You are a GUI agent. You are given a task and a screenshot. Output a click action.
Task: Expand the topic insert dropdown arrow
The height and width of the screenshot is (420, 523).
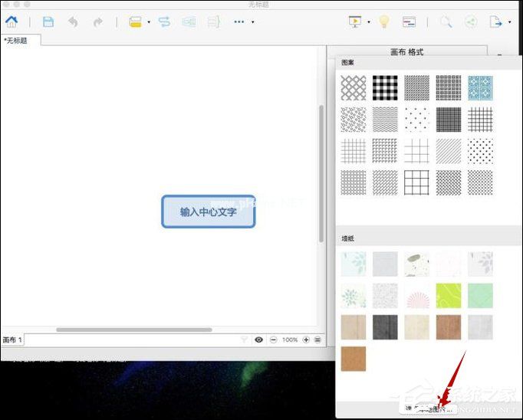[x=149, y=22]
